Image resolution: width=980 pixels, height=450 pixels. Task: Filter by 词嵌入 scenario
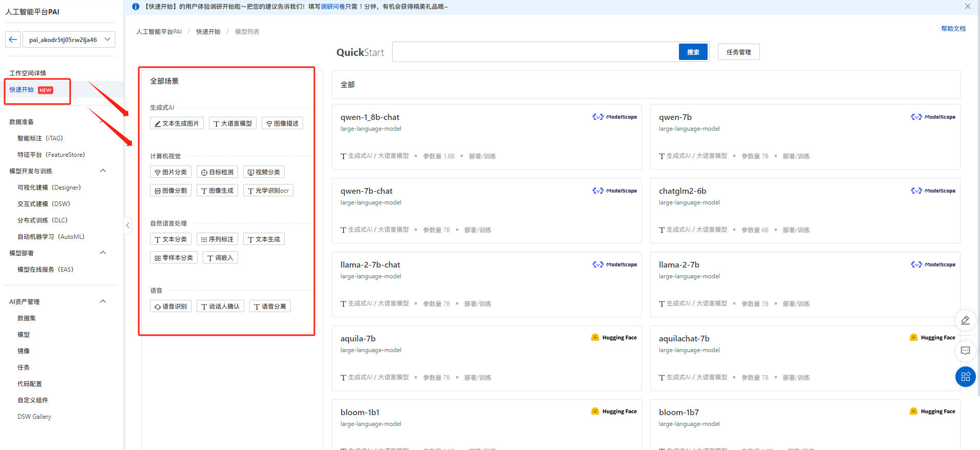pos(220,258)
